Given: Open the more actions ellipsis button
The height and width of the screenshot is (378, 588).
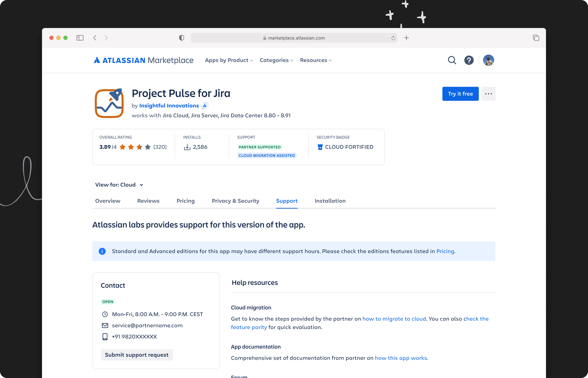Looking at the screenshot, I should pos(488,94).
